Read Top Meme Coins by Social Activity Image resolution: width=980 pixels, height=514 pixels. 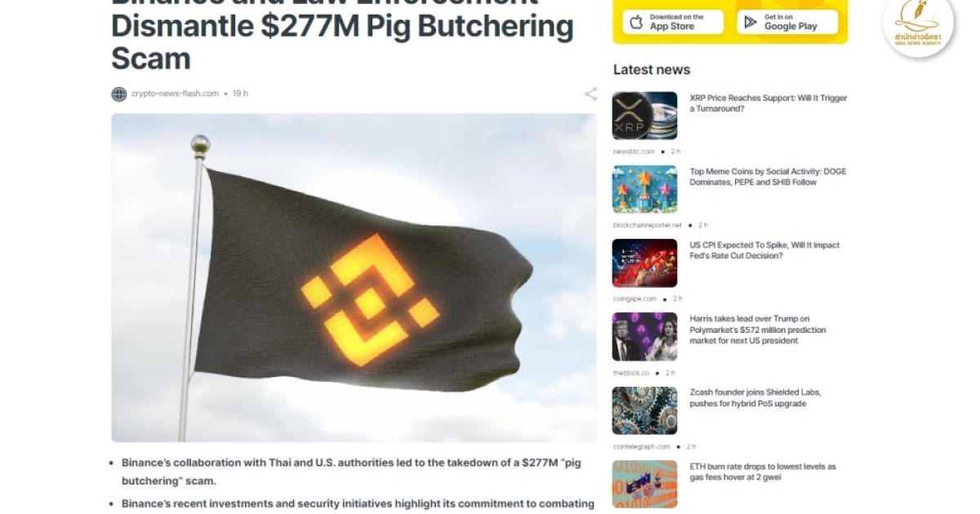click(x=768, y=177)
